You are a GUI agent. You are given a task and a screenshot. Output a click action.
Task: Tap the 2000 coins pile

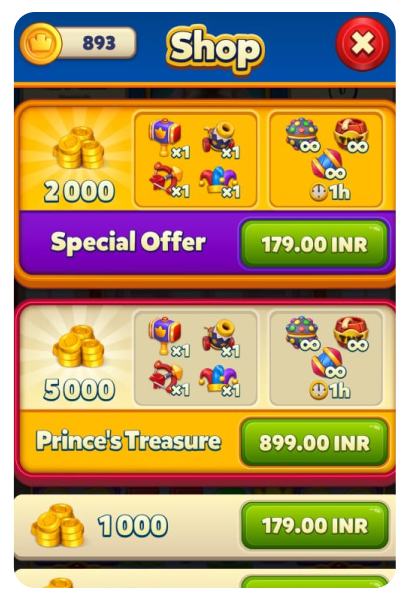[79, 147]
